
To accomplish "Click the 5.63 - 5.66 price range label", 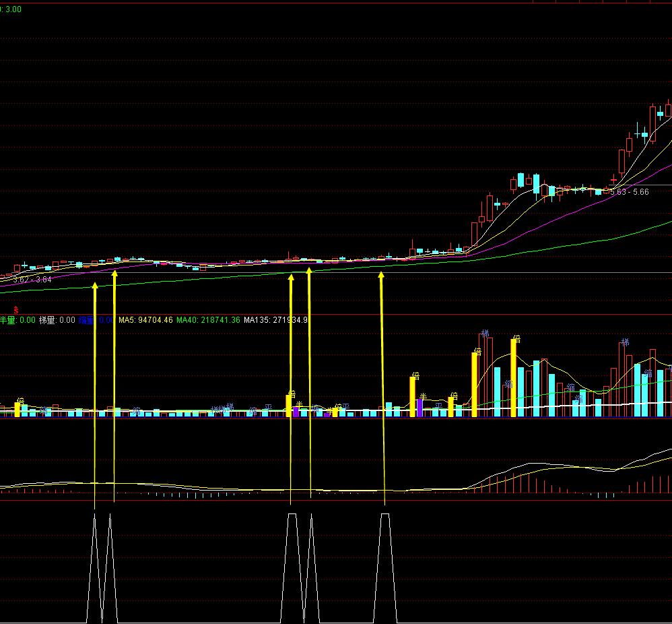I will pos(630,191).
